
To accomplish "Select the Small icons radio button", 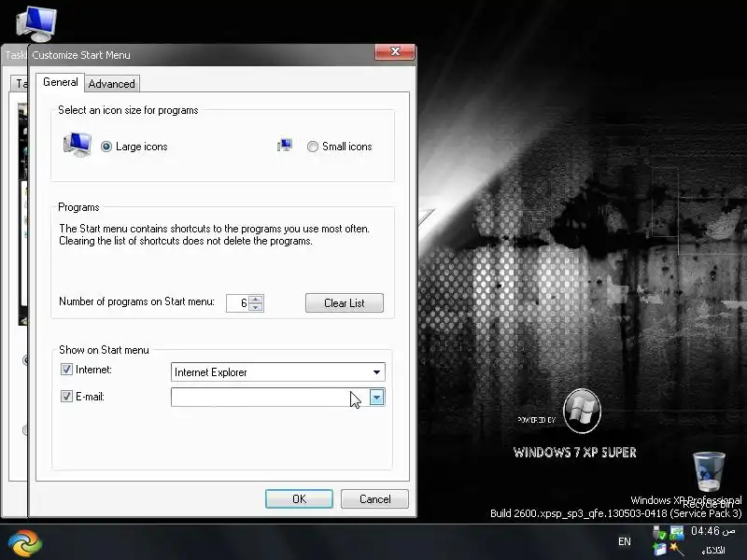I will coord(313,147).
